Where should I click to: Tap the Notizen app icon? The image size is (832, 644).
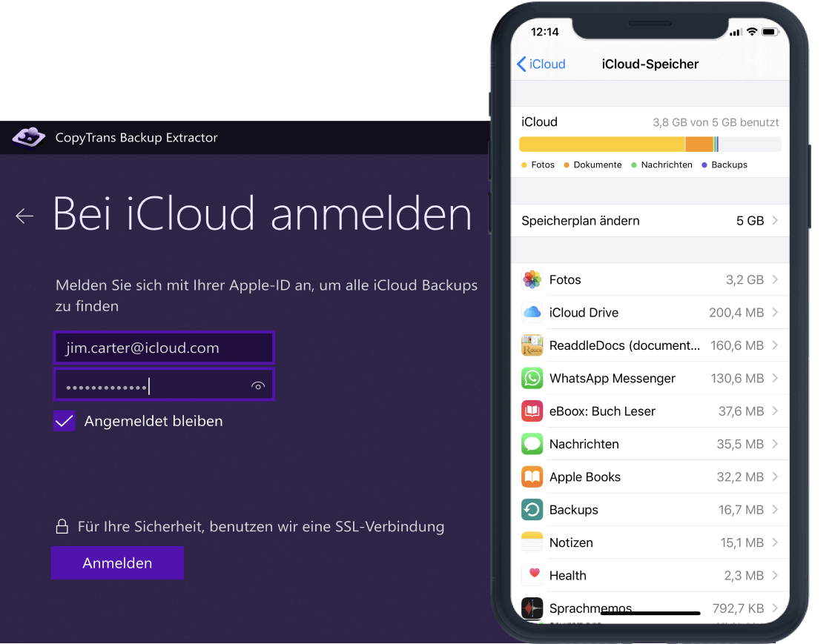(532, 542)
